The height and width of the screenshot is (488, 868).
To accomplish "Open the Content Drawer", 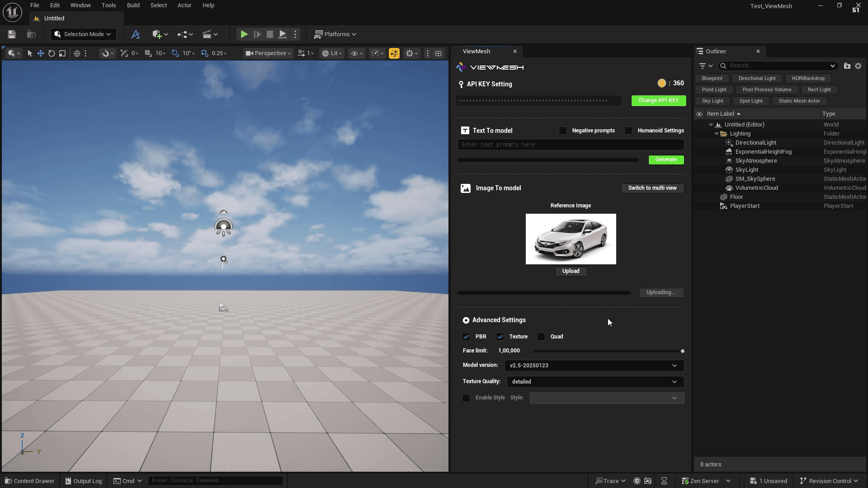I will 30,481.
